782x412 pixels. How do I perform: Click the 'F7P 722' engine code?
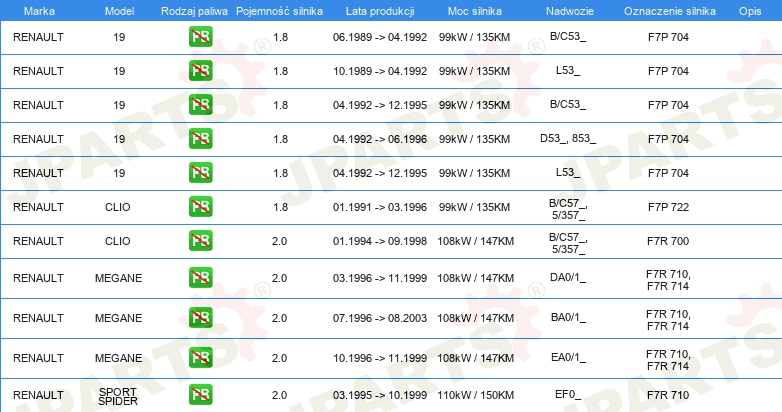pyautogui.click(x=668, y=207)
